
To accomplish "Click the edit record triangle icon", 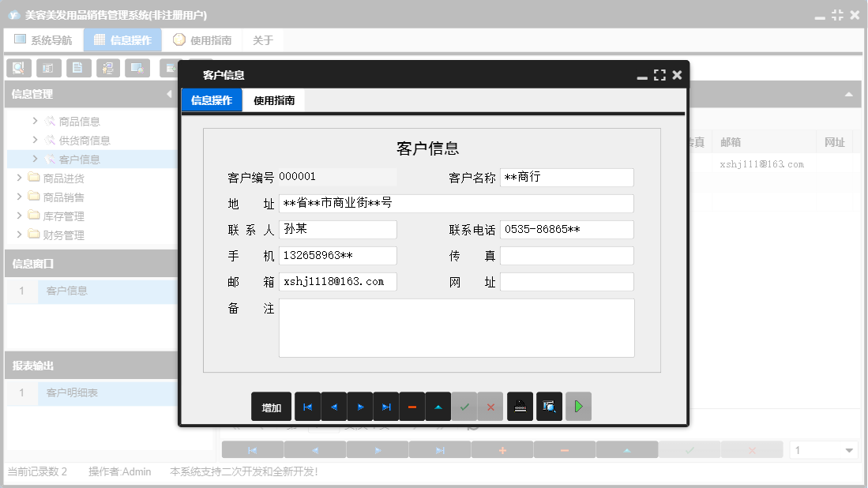I will pos(438,406).
